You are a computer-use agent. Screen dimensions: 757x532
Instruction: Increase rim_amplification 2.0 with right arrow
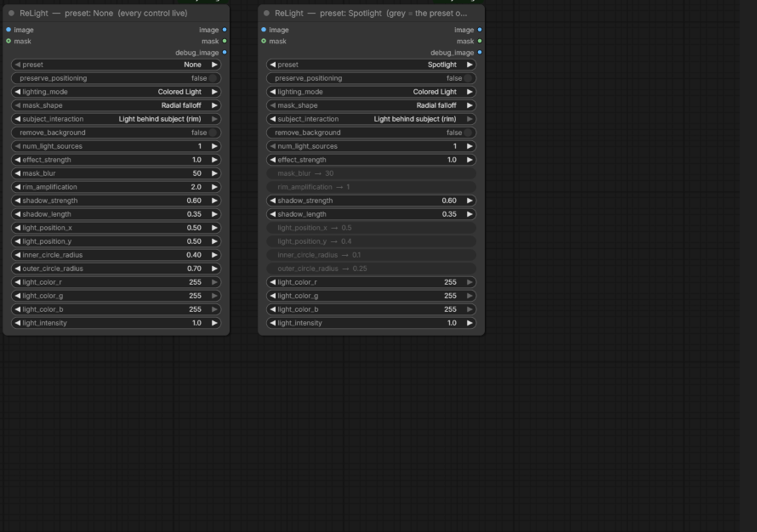214,187
